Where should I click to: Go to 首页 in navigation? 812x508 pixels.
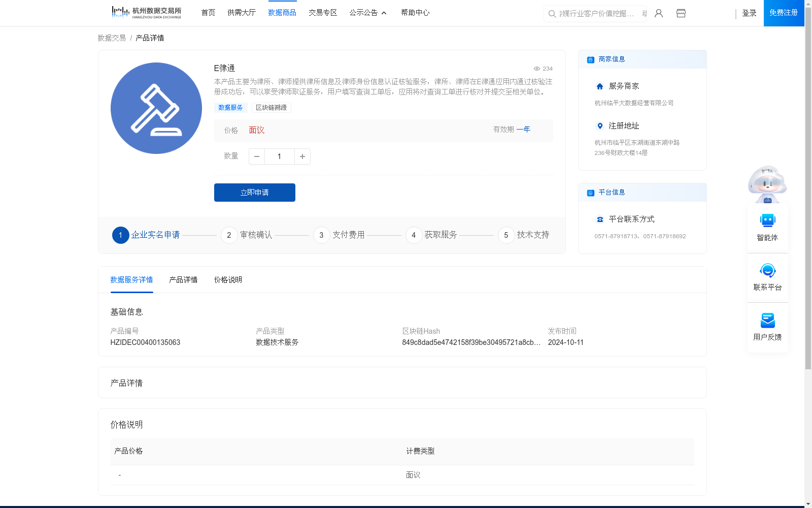coord(208,13)
